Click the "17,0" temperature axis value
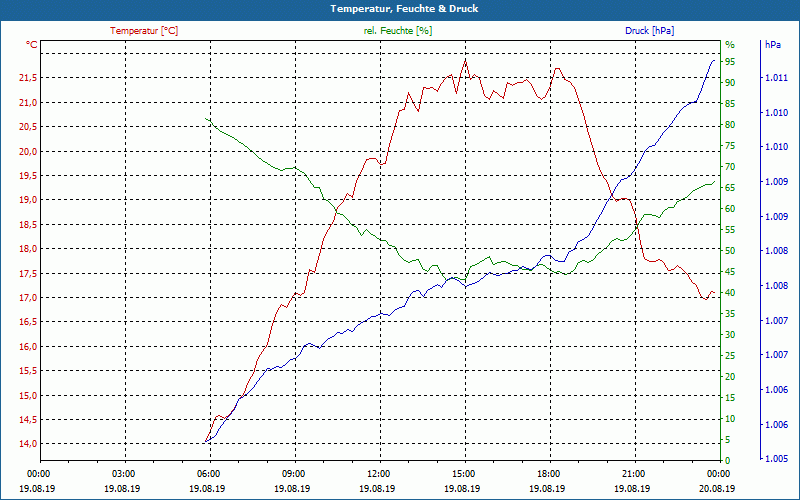 (x=28, y=298)
